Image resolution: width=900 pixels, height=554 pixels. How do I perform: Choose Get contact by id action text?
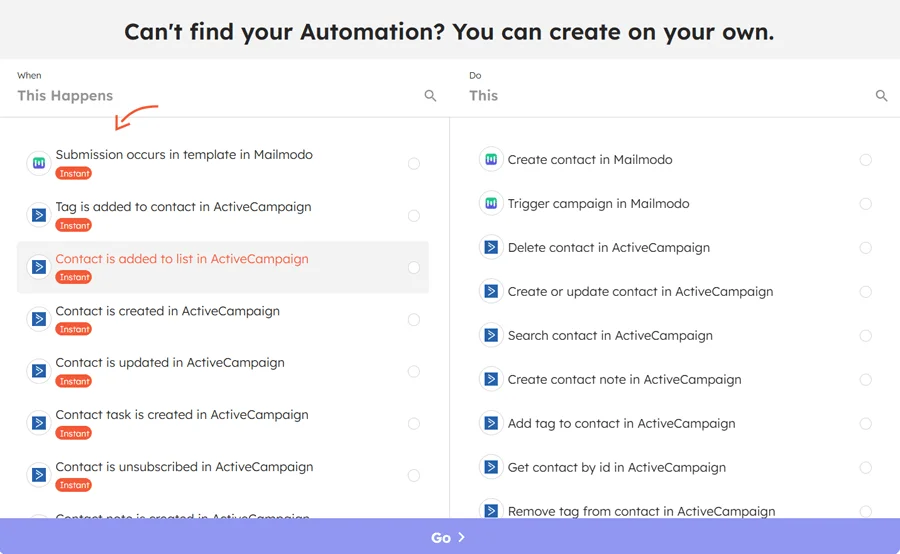(x=617, y=468)
